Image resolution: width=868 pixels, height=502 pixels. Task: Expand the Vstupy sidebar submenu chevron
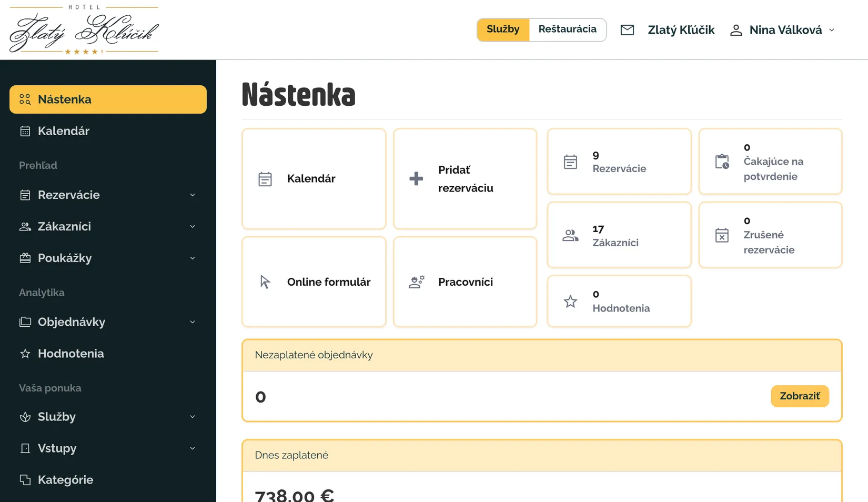point(193,448)
